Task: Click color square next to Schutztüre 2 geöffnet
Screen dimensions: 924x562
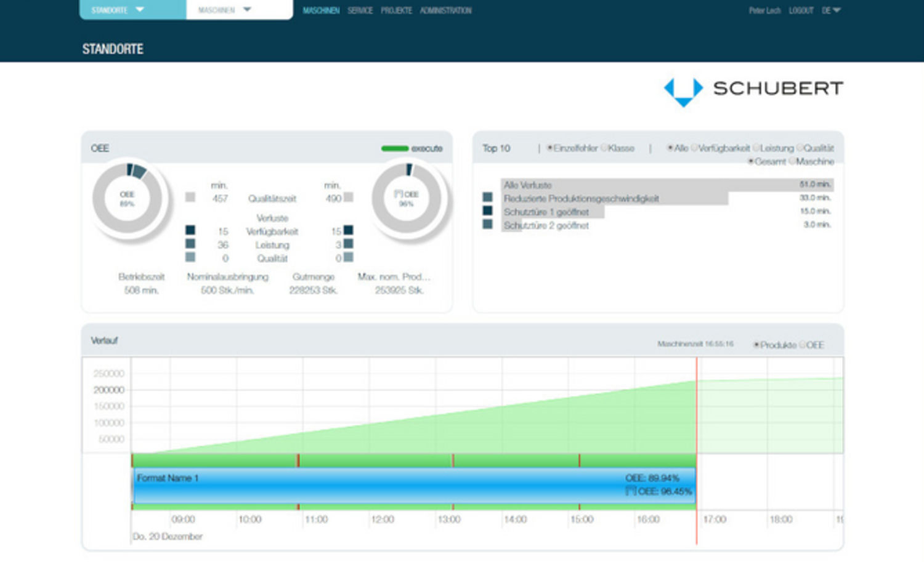Action: [487, 224]
